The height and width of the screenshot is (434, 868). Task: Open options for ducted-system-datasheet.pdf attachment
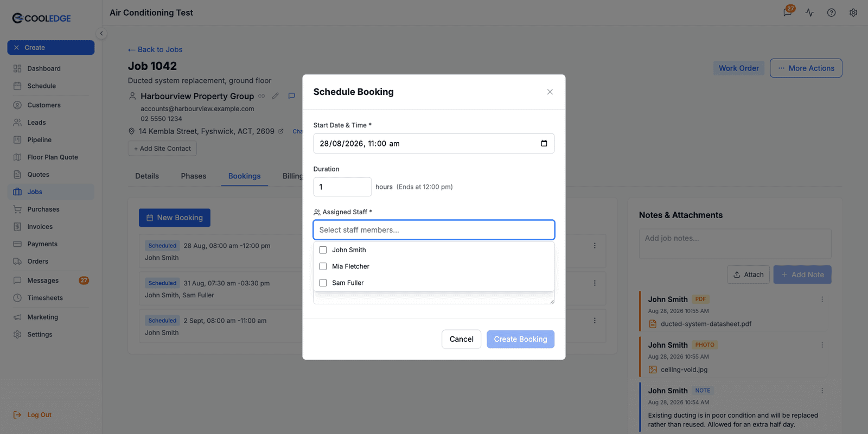click(822, 299)
